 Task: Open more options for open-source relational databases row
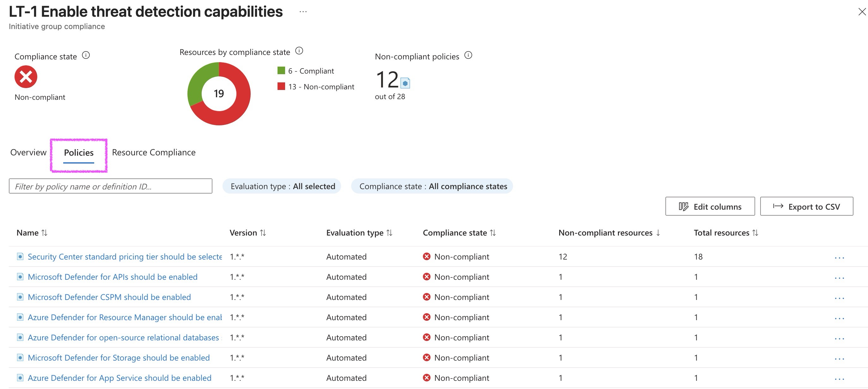839,338
